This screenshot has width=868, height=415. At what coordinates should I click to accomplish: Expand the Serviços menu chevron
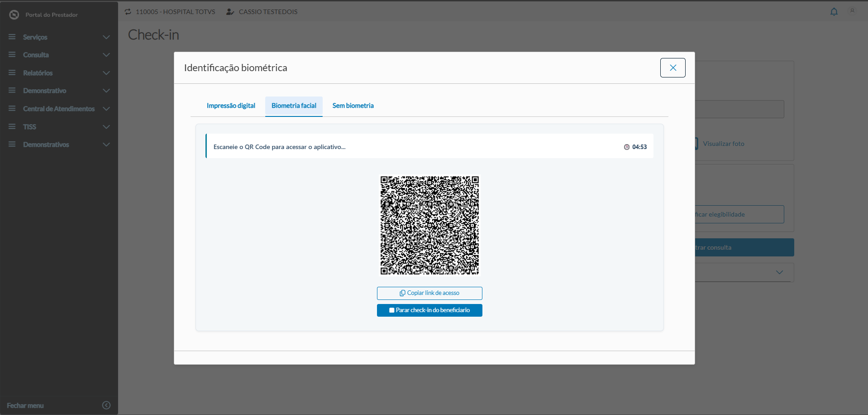106,37
